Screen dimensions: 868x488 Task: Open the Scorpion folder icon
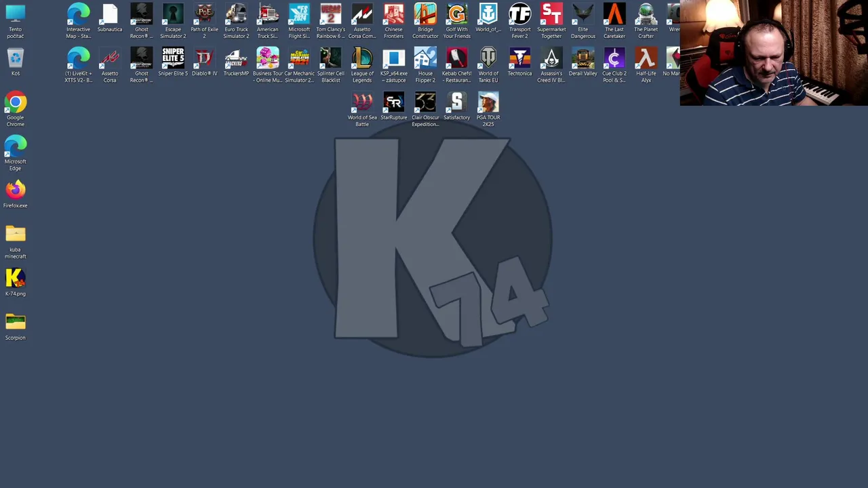click(x=15, y=326)
